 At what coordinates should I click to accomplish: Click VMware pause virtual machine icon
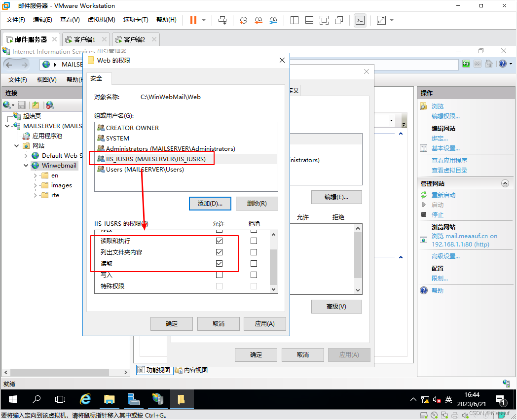pyautogui.click(x=193, y=20)
